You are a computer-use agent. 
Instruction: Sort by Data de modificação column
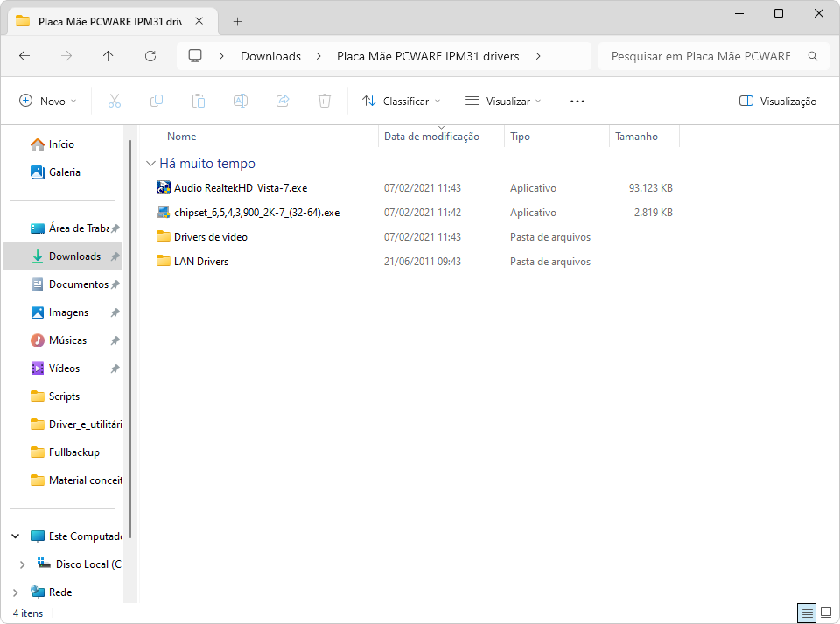click(441, 136)
